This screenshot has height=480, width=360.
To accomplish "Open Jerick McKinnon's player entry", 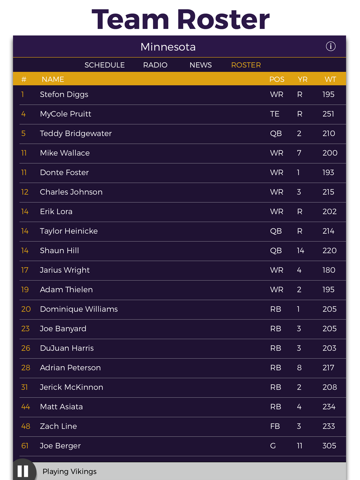I will pyautogui.click(x=180, y=387).
